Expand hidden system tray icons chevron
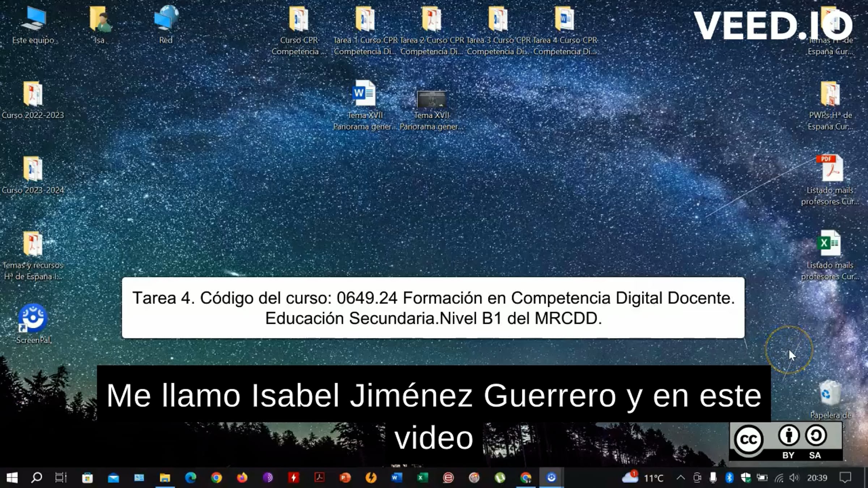This screenshot has width=868, height=488. pos(680,478)
